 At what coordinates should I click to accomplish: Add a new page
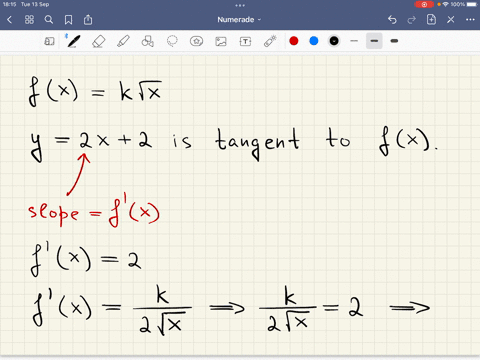click(431, 19)
